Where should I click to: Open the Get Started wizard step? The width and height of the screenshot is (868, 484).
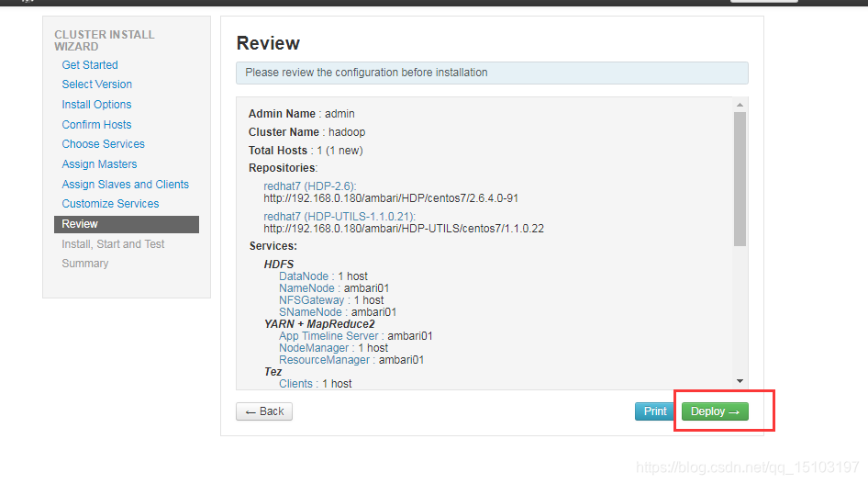coord(90,65)
